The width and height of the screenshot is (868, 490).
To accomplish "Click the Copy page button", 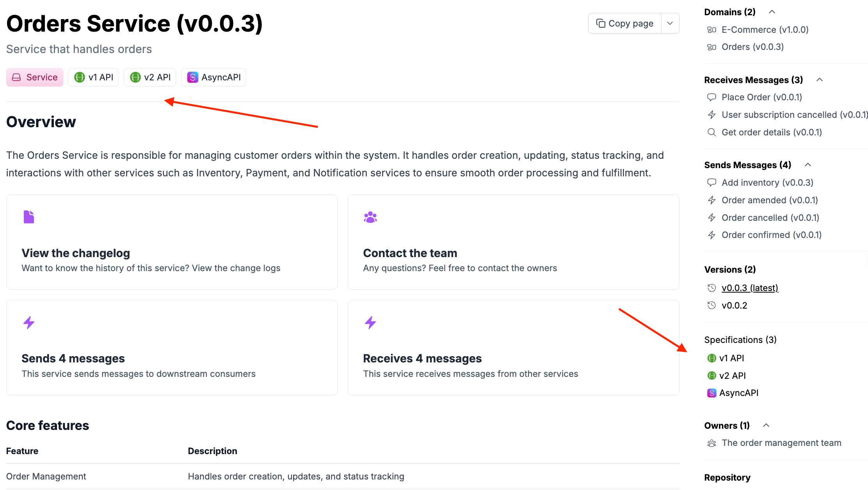I will pos(624,23).
